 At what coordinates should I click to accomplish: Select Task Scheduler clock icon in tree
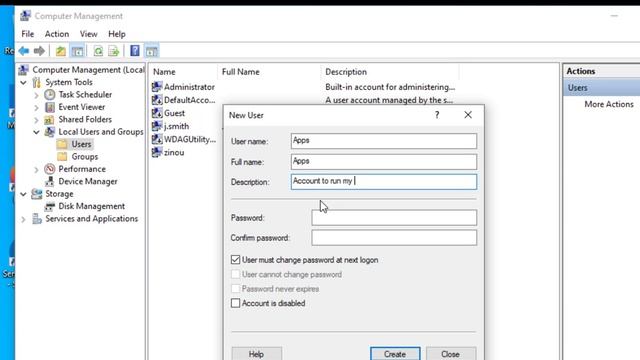[50, 94]
